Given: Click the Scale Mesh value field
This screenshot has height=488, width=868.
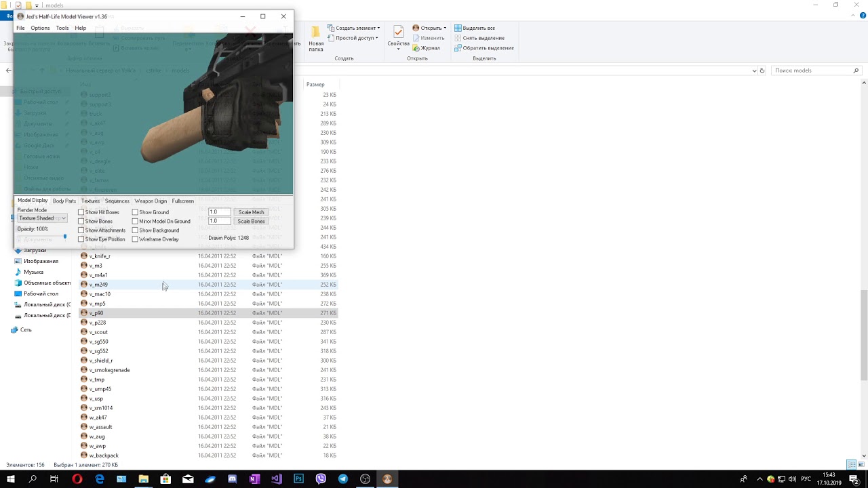Looking at the screenshot, I should (219, 212).
